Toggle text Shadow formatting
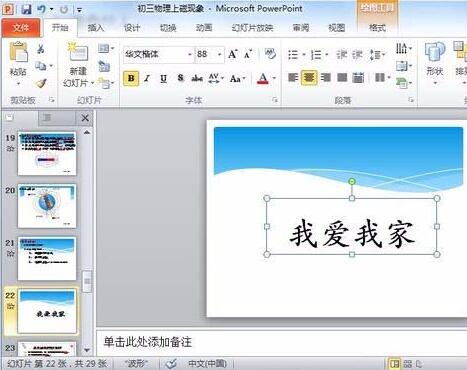Screen dimensions: 467x370 [180, 78]
